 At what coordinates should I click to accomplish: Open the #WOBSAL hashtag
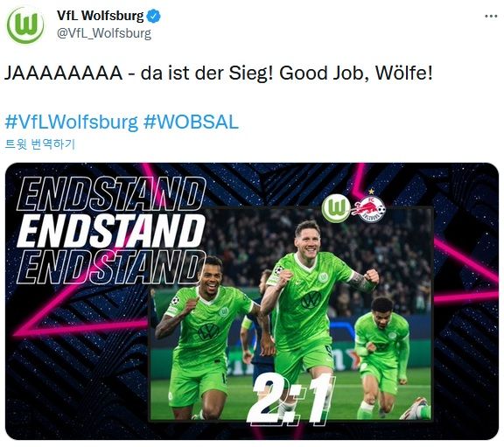[x=191, y=122]
